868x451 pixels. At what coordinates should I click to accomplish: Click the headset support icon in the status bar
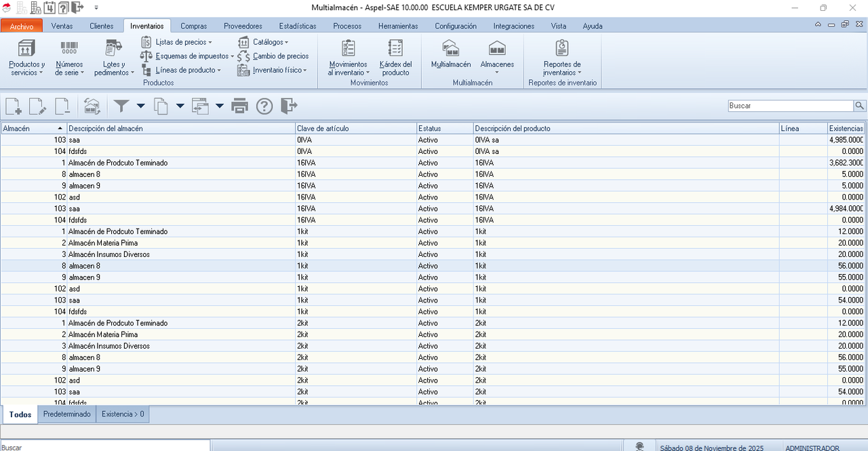click(639, 446)
